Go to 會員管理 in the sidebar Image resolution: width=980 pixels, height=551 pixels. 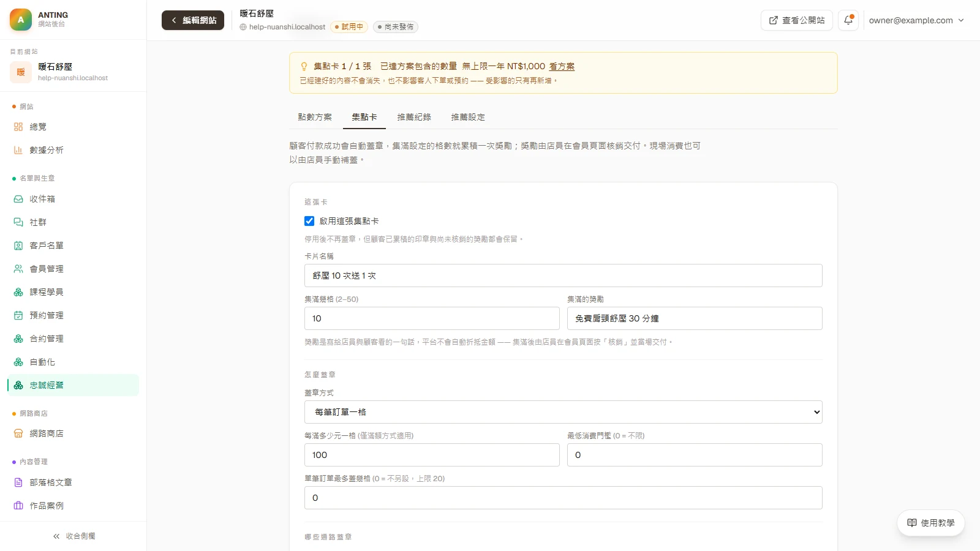tap(73, 269)
